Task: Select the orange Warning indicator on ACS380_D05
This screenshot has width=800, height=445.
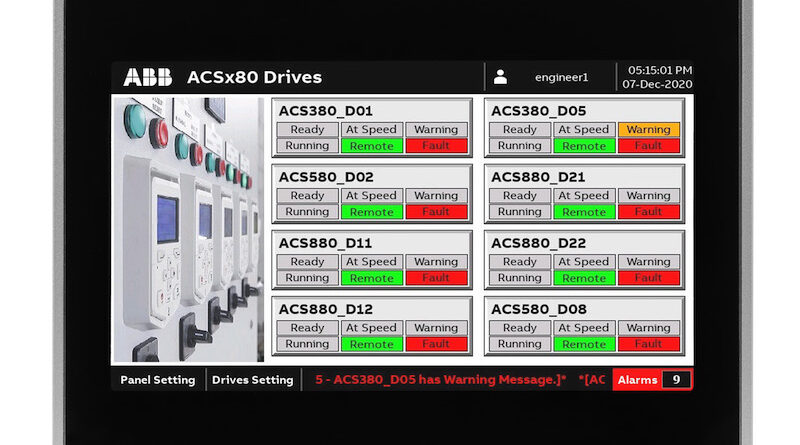Action: pyautogui.click(x=648, y=129)
